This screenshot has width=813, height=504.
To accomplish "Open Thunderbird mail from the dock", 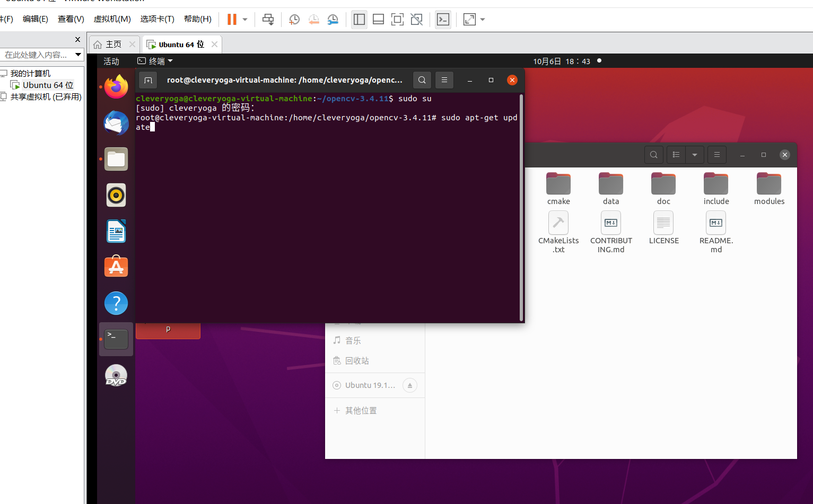I will (x=116, y=123).
